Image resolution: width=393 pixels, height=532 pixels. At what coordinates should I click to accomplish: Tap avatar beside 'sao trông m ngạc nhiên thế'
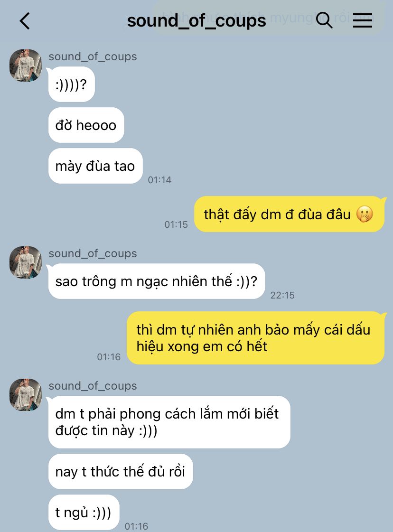coord(26,262)
